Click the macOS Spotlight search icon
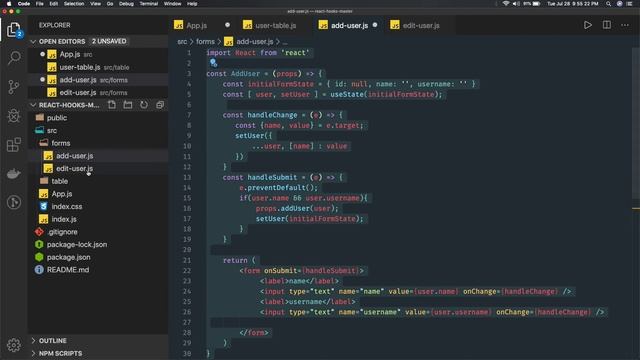640x360 pixels. coord(609,4)
